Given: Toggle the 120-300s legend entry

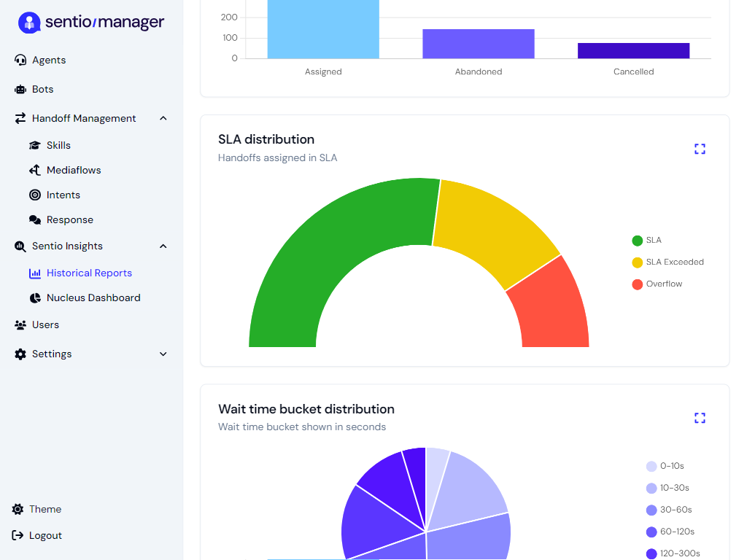Looking at the screenshot, I should [x=673, y=554].
